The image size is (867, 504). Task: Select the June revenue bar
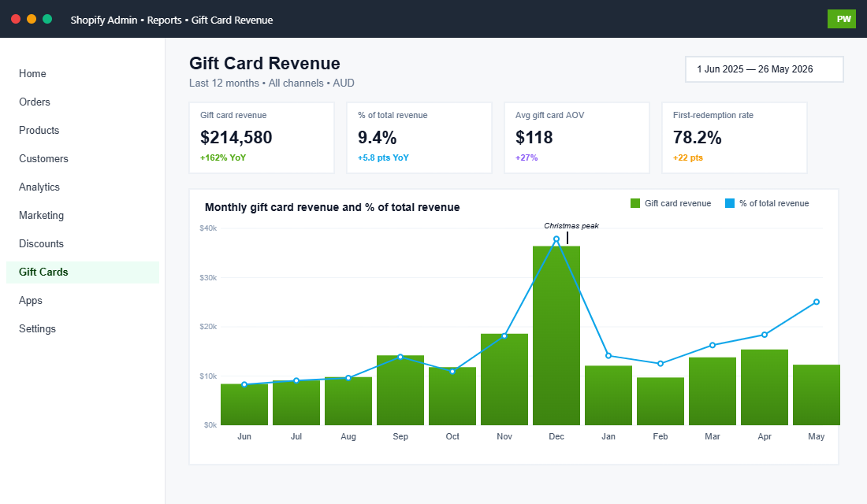tap(244, 405)
